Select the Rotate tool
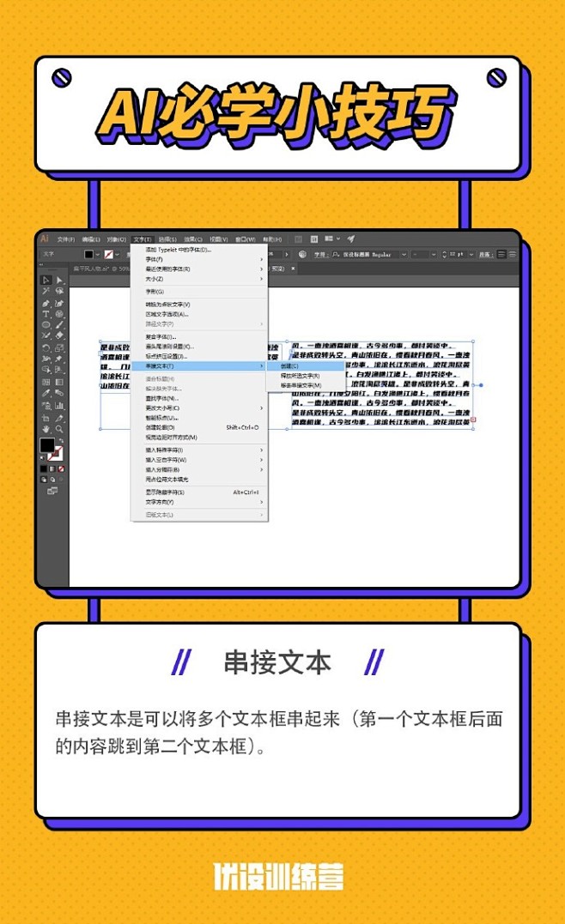The width and height of the screenshot is (565, 924). pyautogui.click(x=46, y=348)
